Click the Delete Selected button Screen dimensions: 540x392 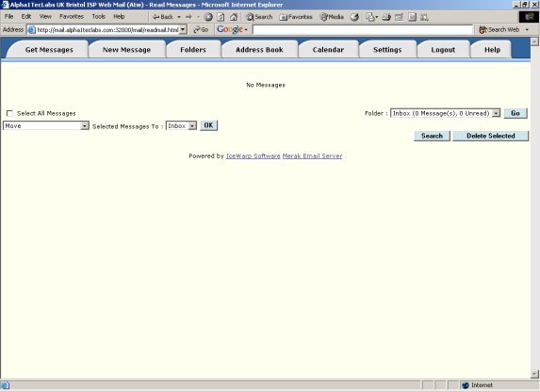coord(490,136)
